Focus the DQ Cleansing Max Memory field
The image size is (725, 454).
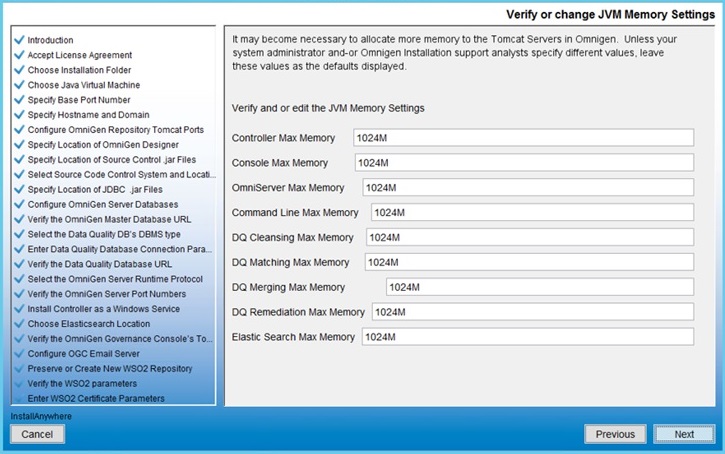coord(530,238)
